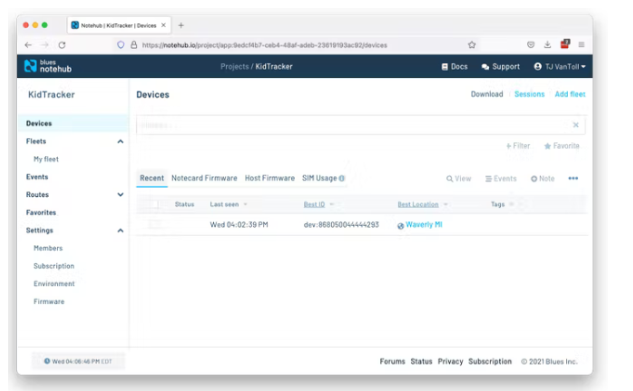
Task: Toggle the select-all checkbox in table header
Action: point(155,205)
